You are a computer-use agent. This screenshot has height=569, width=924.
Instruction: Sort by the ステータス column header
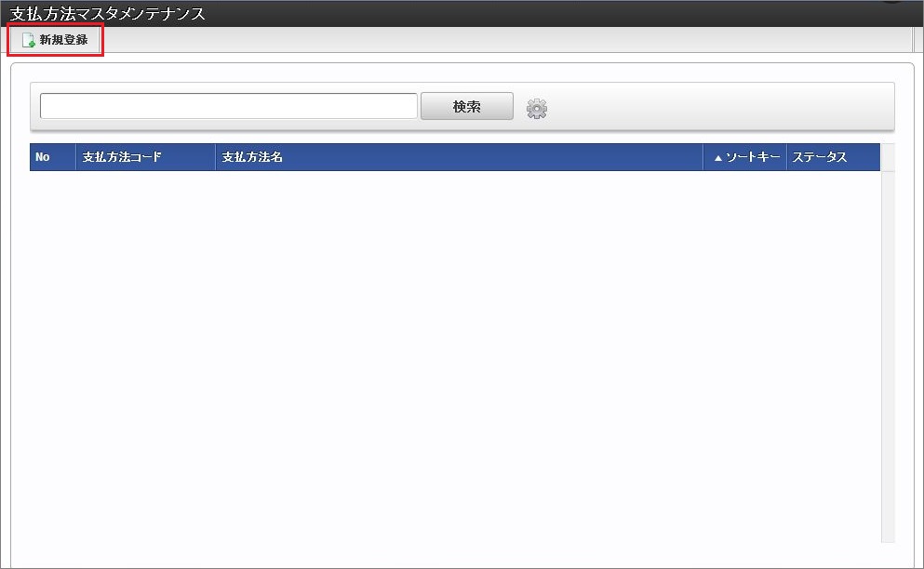click(833, 157)
